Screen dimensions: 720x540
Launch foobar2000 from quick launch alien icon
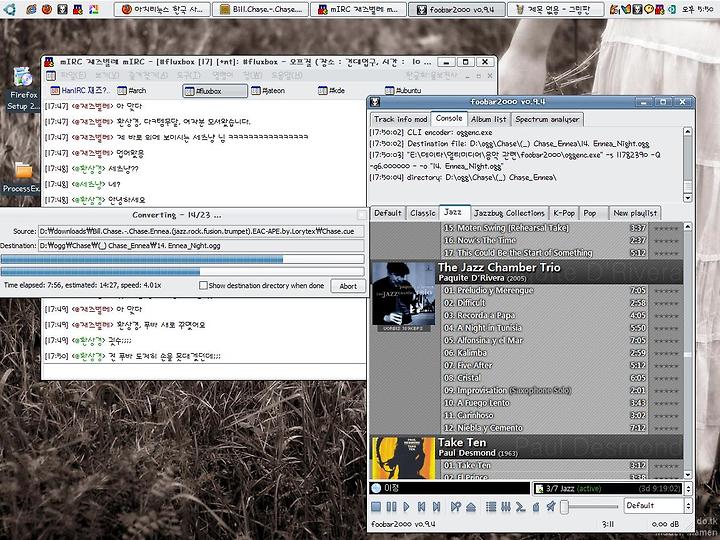click(x=62, y=9)
